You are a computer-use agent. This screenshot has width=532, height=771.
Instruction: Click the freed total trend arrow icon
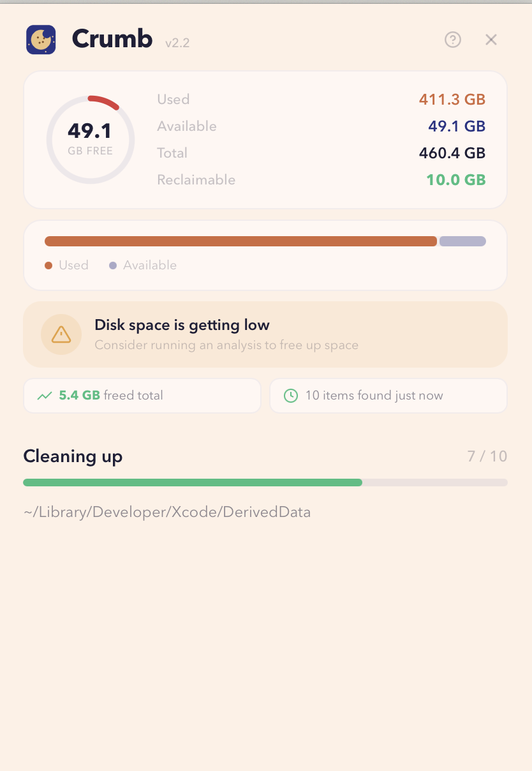[x=45, y=396]
